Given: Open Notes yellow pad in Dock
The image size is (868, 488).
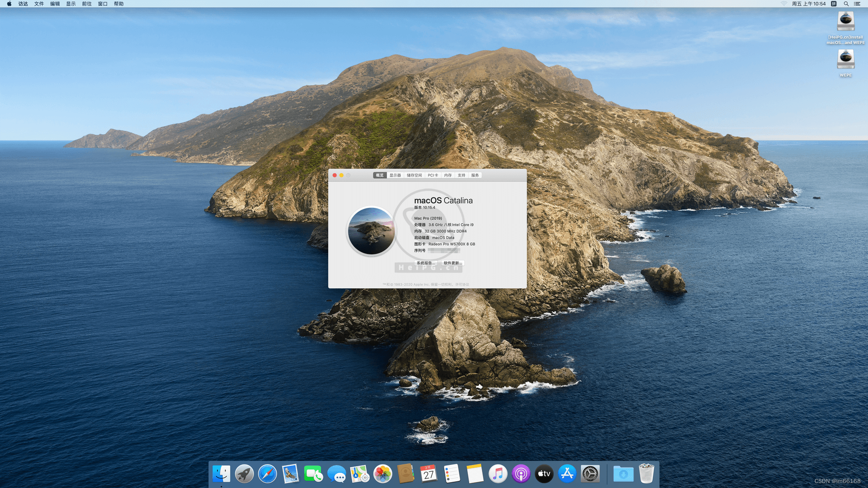Looking at the screenshot, I should 475,474.
